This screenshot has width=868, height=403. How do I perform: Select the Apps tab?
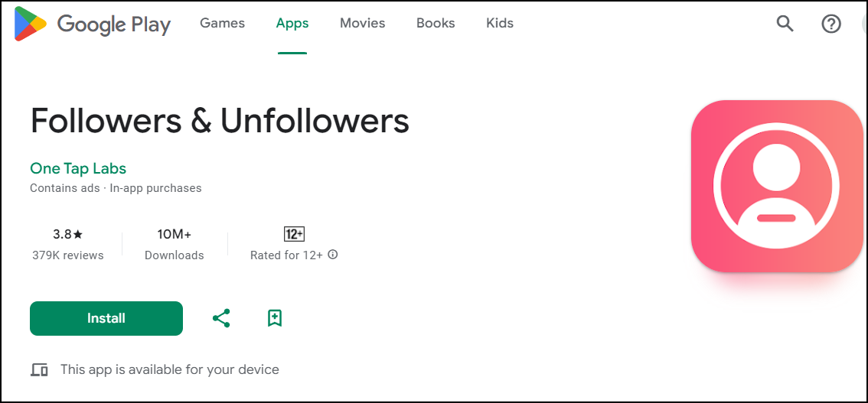coord(292,23)
